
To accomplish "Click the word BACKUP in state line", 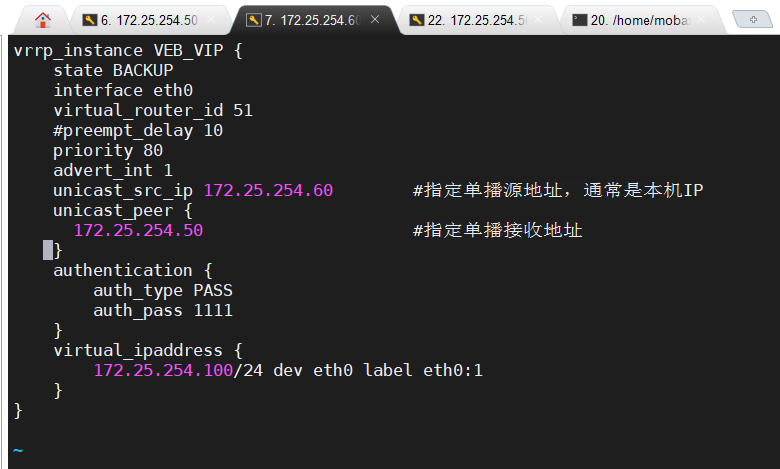I will coord(143,71).
